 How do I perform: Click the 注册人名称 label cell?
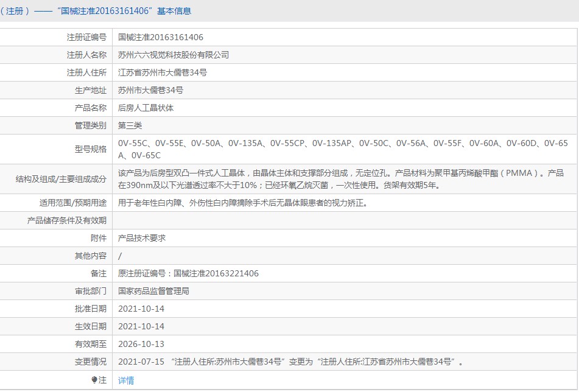point(86,55)
